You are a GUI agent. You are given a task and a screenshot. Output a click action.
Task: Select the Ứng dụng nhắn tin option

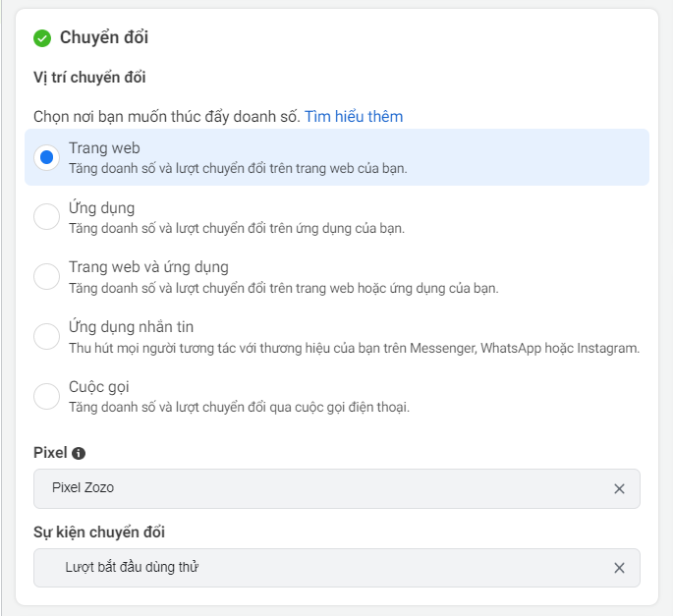click(x=46, y=336)
